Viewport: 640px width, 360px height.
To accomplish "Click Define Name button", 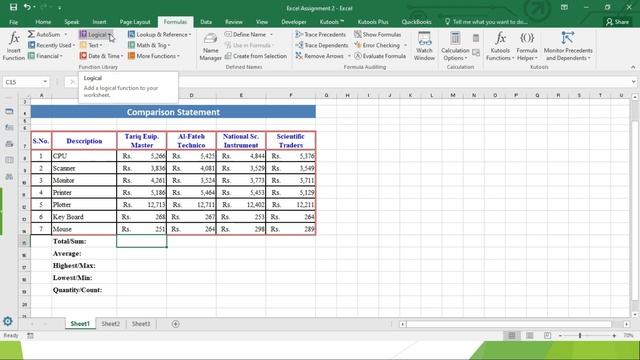I will (x=249, y=35).
